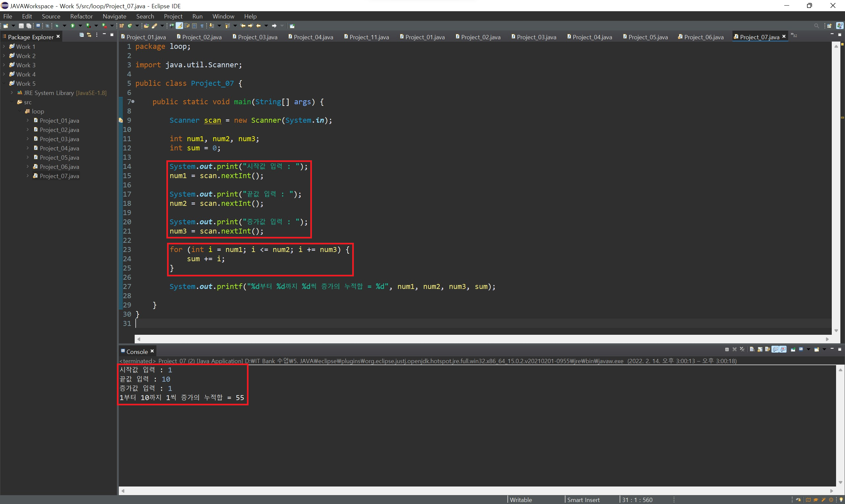Open Project_03.java in the loop package
This screenshot has height=504, width=845.
point(59,139)
